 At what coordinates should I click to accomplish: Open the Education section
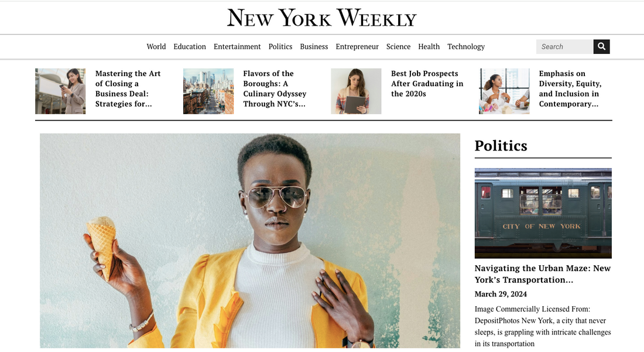click(190, 46)
